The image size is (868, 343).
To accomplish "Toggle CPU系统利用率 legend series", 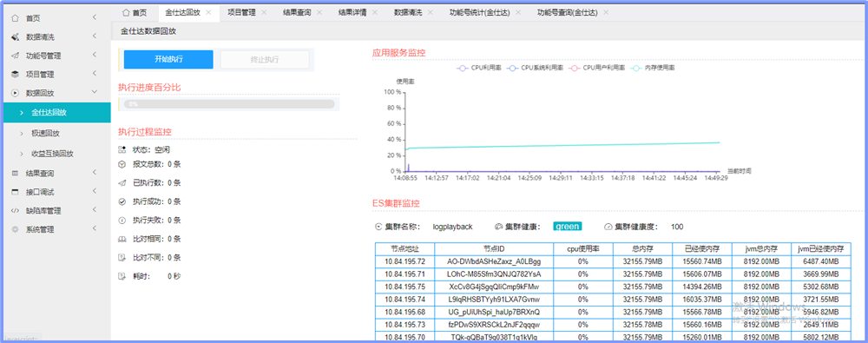I will [536, 68].
